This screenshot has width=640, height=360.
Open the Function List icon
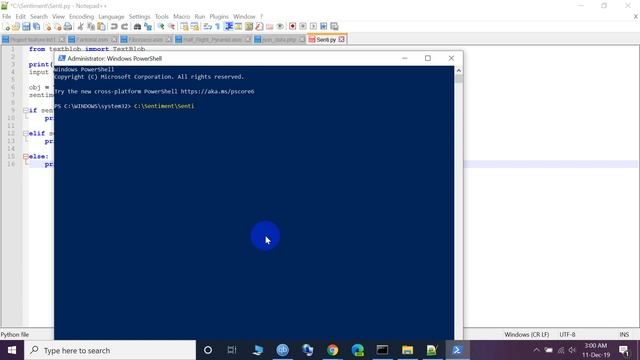pos(259,27)
